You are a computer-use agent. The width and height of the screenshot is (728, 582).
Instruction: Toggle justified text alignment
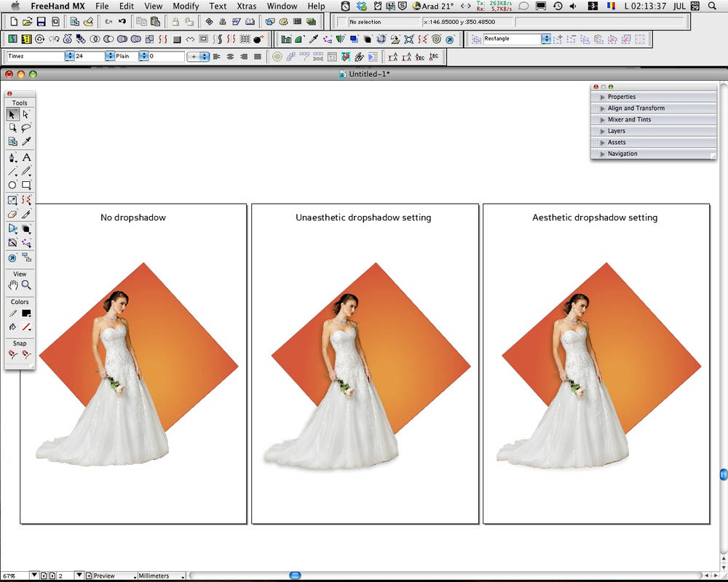tap(258, 56)
